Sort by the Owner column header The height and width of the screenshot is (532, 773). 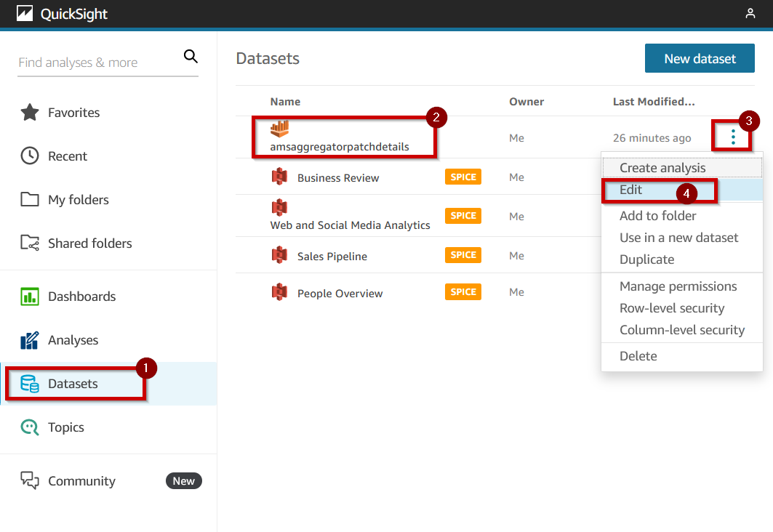click(526, 102)
